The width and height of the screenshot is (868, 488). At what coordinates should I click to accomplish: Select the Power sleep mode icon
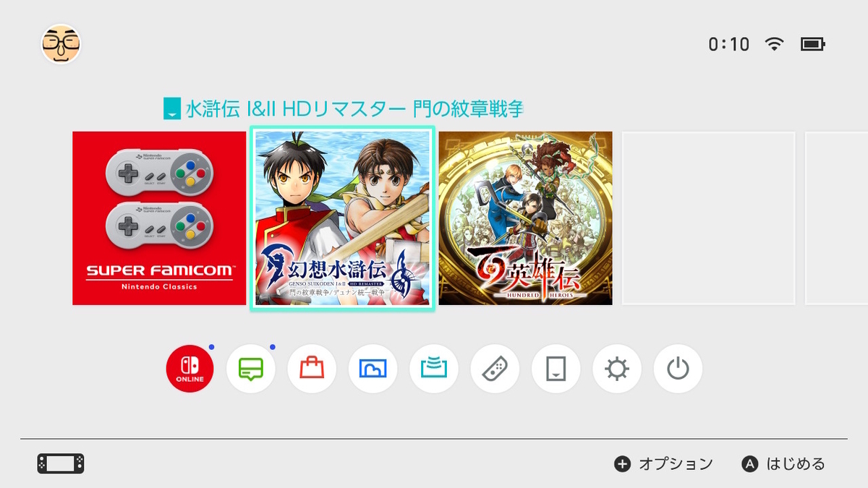pos(678,369)
